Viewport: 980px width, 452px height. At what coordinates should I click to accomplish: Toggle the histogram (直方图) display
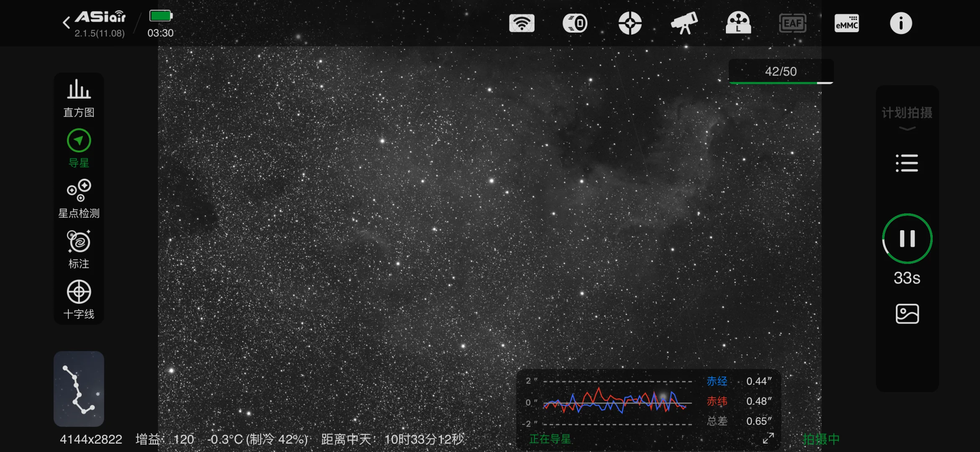79,98
